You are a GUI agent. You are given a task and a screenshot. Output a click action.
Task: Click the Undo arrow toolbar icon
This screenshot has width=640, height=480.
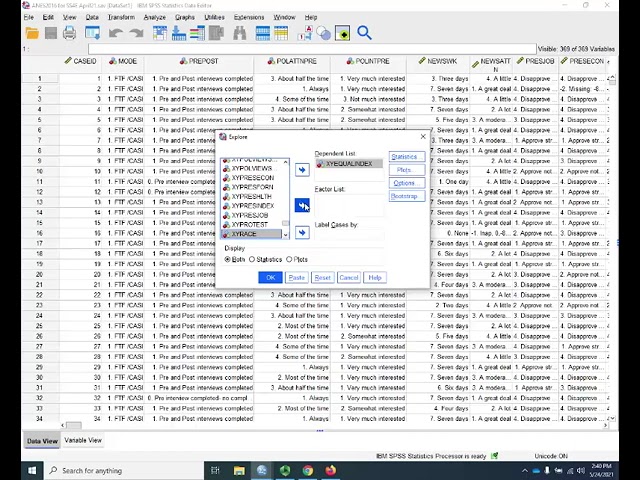(x=116, y=33)
